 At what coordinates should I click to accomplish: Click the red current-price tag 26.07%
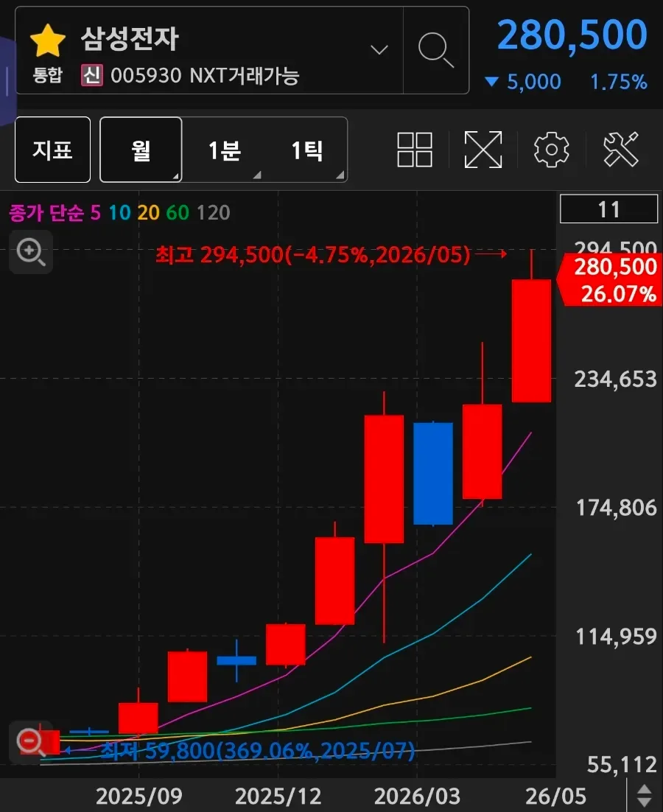[x=610, y=280]
